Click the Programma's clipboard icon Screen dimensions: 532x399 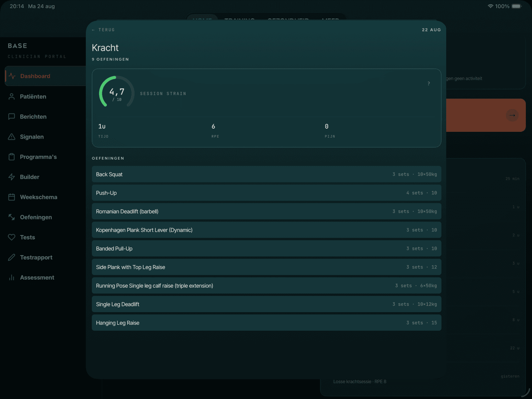pyautogui.click(x=12, y=157)
